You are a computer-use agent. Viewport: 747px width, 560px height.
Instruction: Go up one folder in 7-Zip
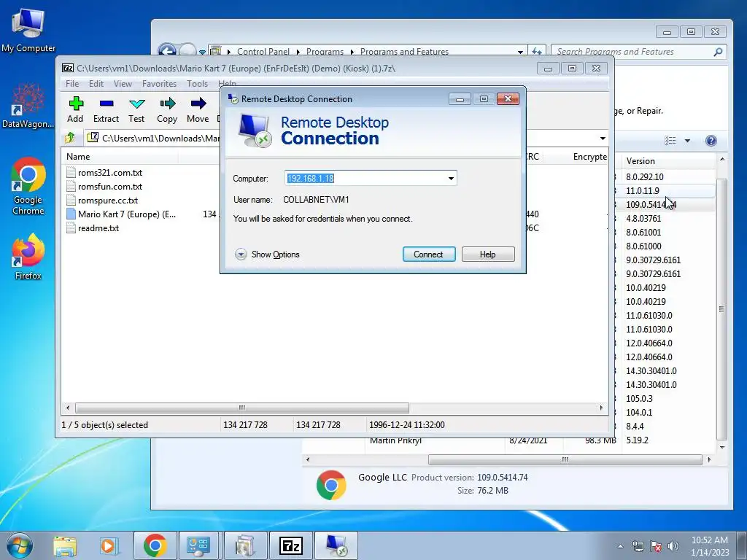(70, 138)
